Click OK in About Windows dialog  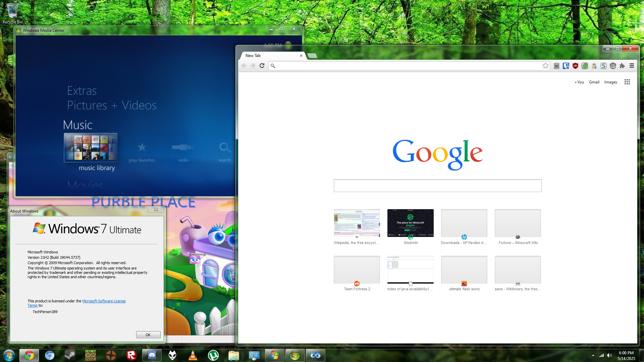pyautogui.click(x=148, y=335)
